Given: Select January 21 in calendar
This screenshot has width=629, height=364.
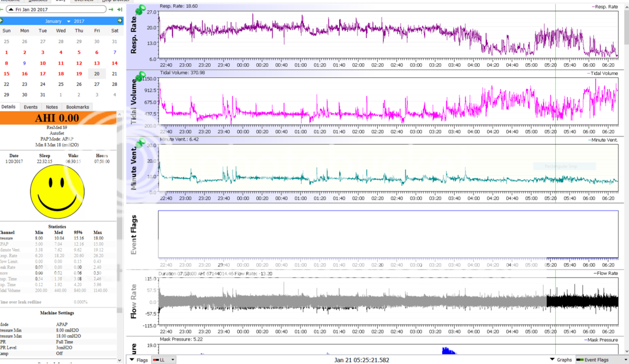Looking at the screenshot, I should tap(115, 73).
